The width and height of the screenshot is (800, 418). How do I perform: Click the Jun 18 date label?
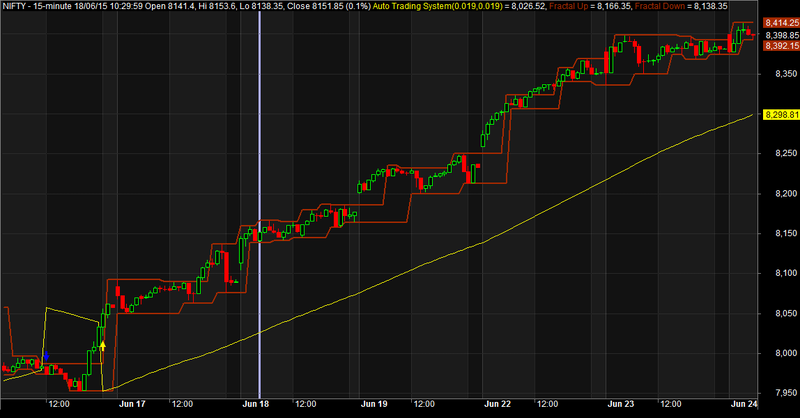[x=256, y=404]
